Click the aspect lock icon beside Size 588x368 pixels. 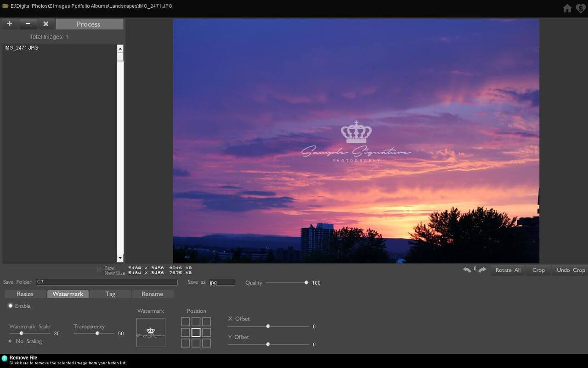pyautogui.click(x=98, y=270)
